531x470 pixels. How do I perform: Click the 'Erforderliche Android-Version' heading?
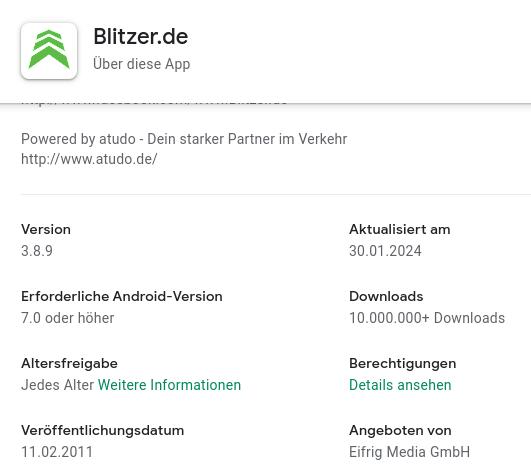coord(122,296)
